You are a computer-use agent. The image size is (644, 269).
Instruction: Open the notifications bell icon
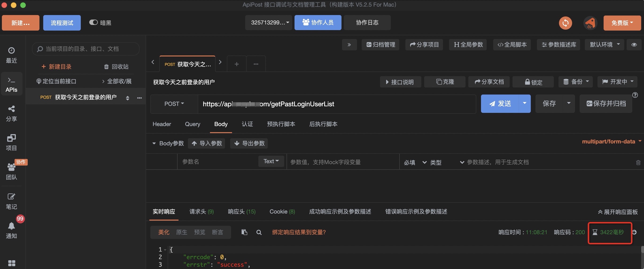pyautogui.click(x=11, y=226)
